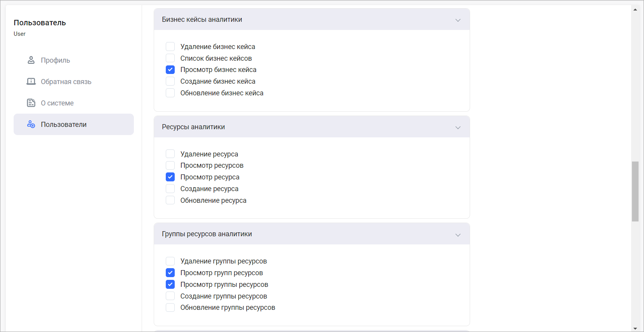Click the Профиль person icon
This screenshot has width=644, height=332.
[31, 60]
